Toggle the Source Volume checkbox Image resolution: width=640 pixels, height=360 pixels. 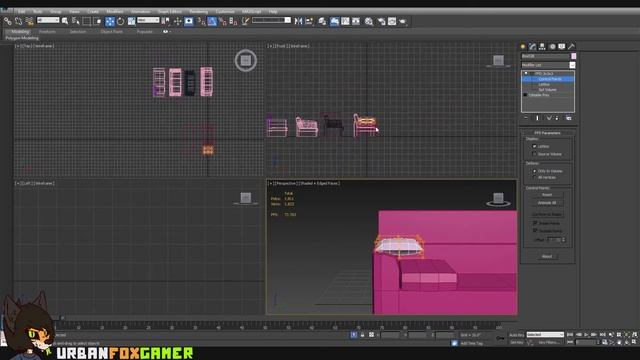[x=534, y=154]
